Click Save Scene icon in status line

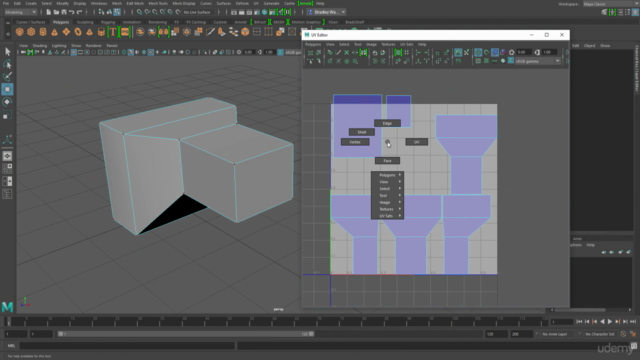[64, 12]
